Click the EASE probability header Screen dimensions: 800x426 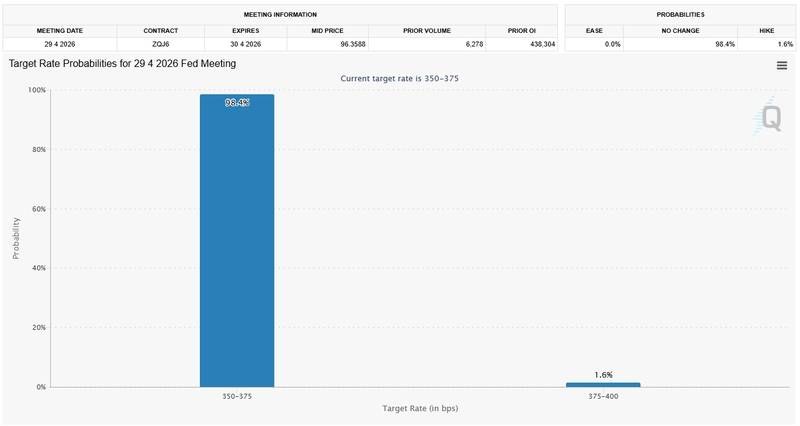pyautogui.click(x=594, y=31)
